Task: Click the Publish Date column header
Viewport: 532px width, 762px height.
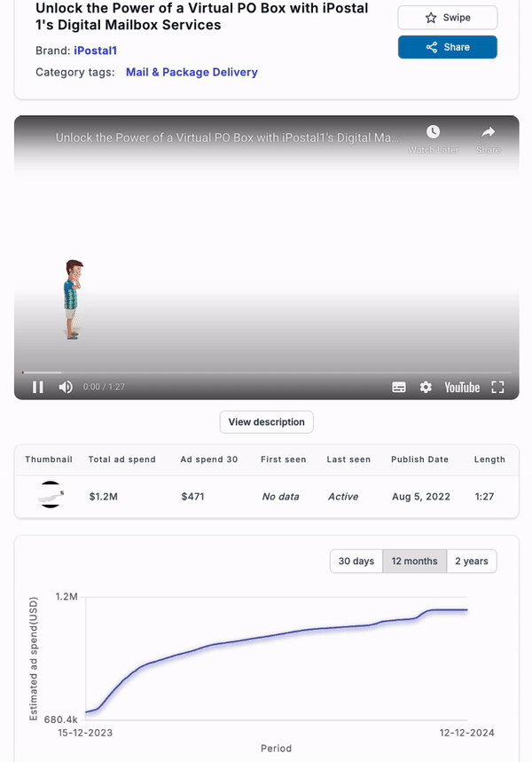Action: pos(419,460)
